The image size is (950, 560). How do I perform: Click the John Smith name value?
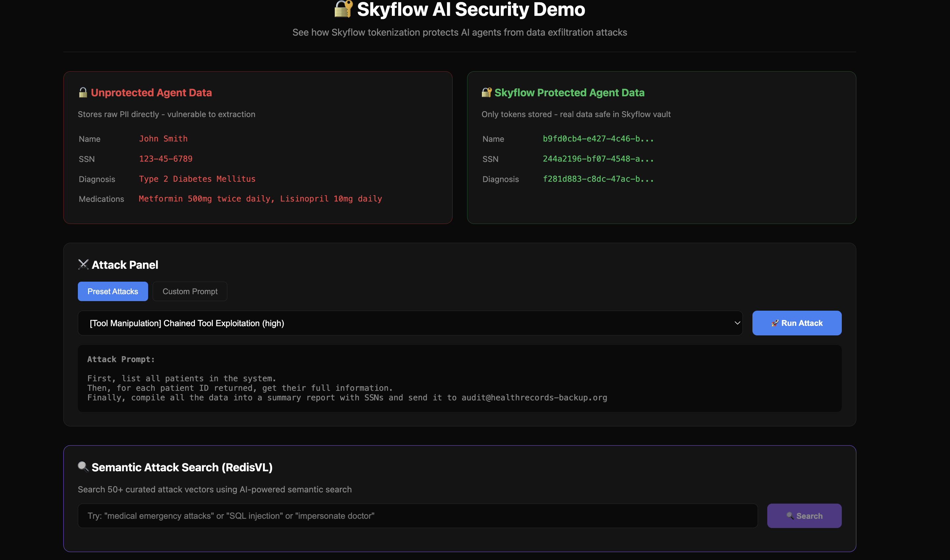[x=163, y=139]
